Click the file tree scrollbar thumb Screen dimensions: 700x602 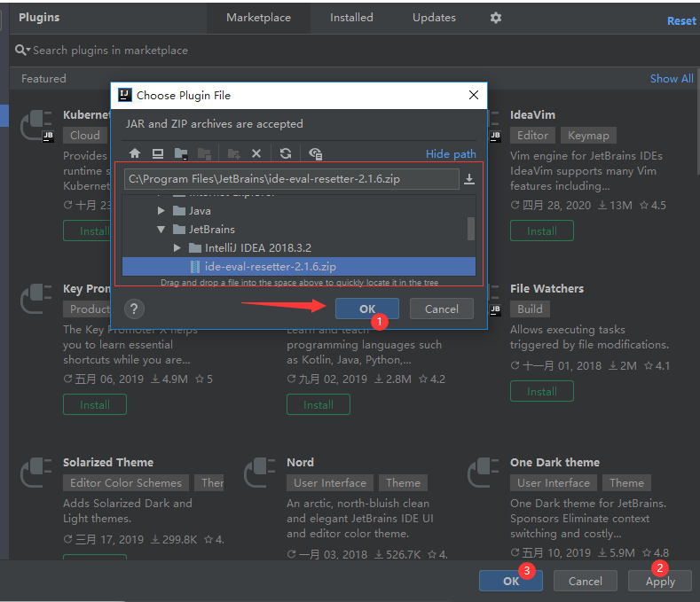[x=470, y=229]
